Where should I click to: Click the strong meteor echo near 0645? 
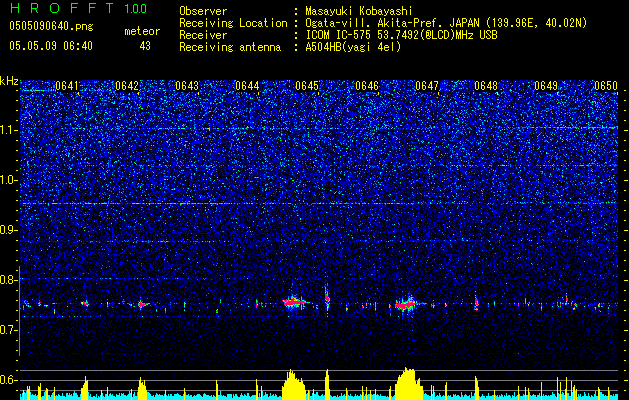coord(294,302)
